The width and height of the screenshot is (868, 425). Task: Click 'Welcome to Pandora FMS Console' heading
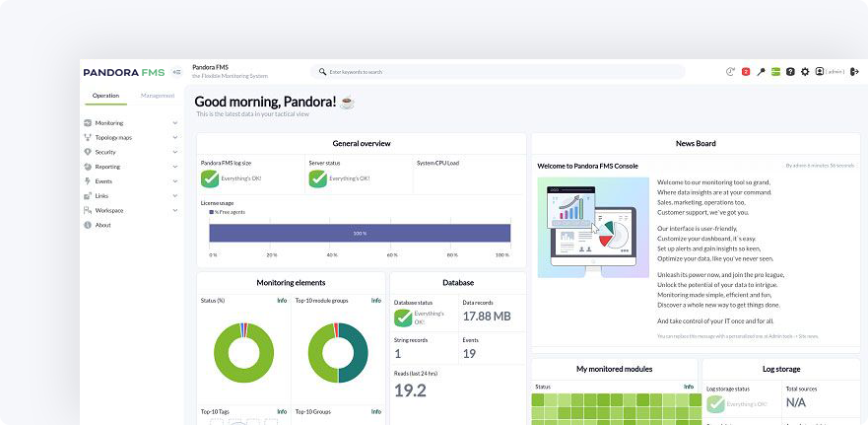[587, 166]
